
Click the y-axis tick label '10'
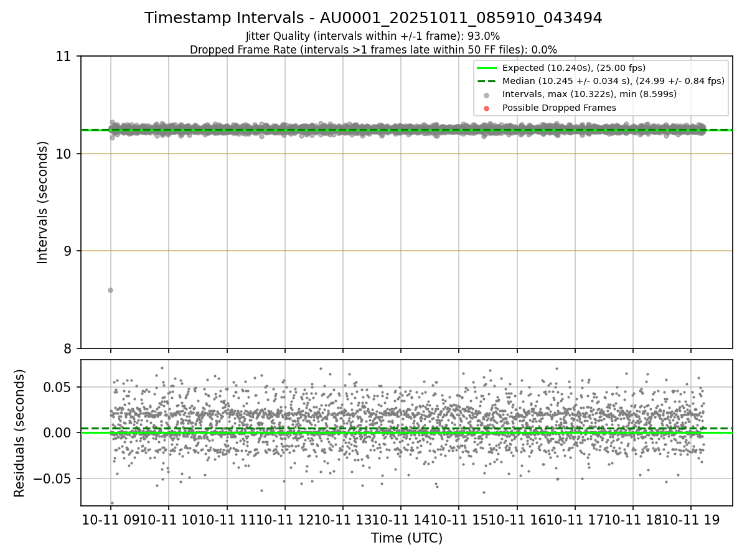[65, 154]
